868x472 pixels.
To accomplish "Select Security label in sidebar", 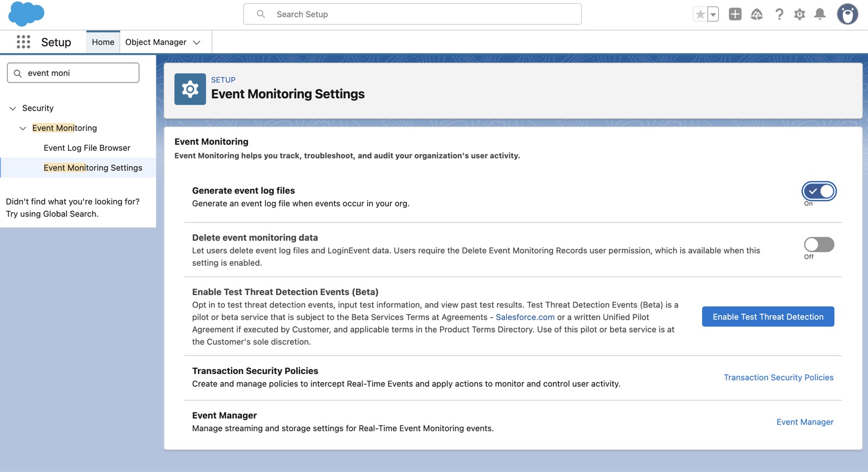I will coord(38,108).
